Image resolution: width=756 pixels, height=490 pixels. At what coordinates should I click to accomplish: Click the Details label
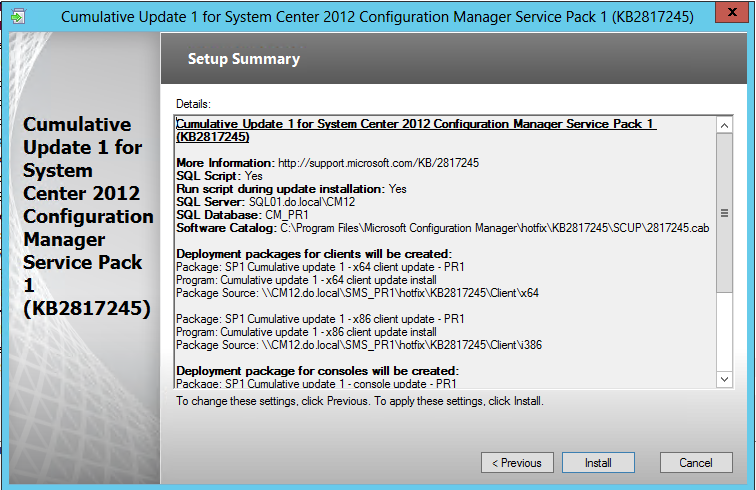tap(193, 104)
